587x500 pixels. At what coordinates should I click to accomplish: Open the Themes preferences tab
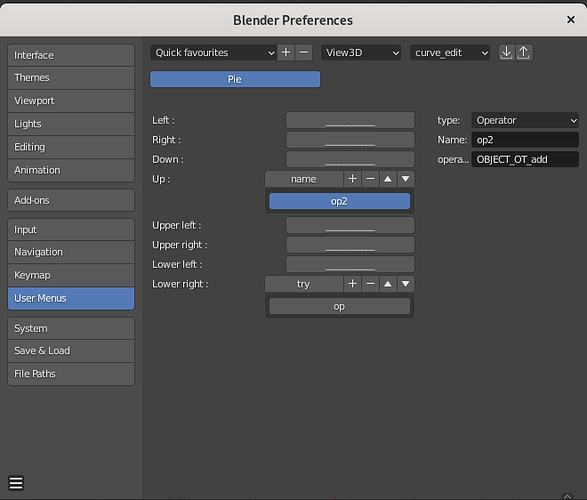(x=71, y=78)
